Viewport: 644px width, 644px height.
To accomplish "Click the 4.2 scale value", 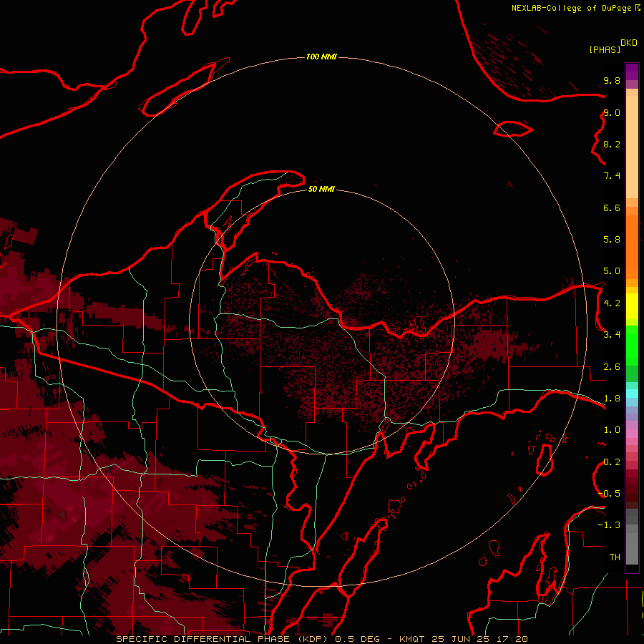I will [x=612, y=303].
